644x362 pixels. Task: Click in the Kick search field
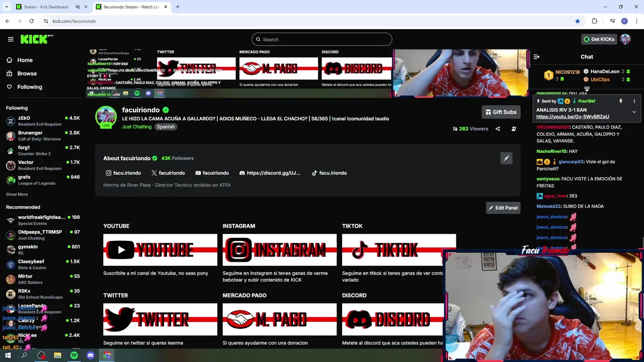pyautogui.click(x=322, y=39)
